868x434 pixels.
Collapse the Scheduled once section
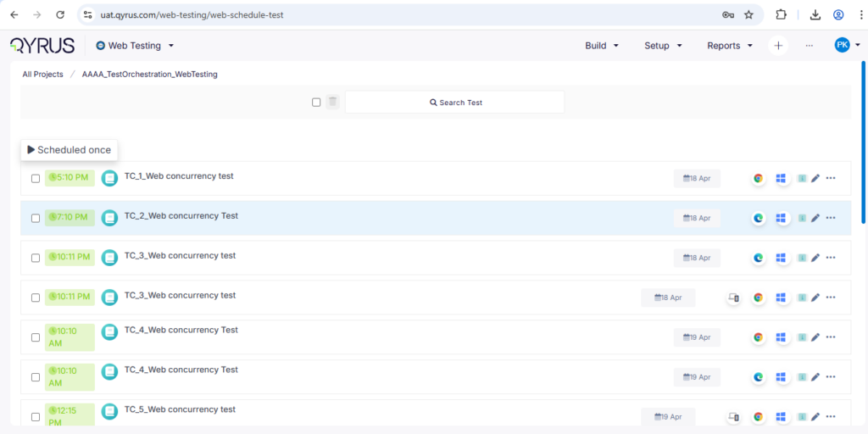click(x=32, y=150)
